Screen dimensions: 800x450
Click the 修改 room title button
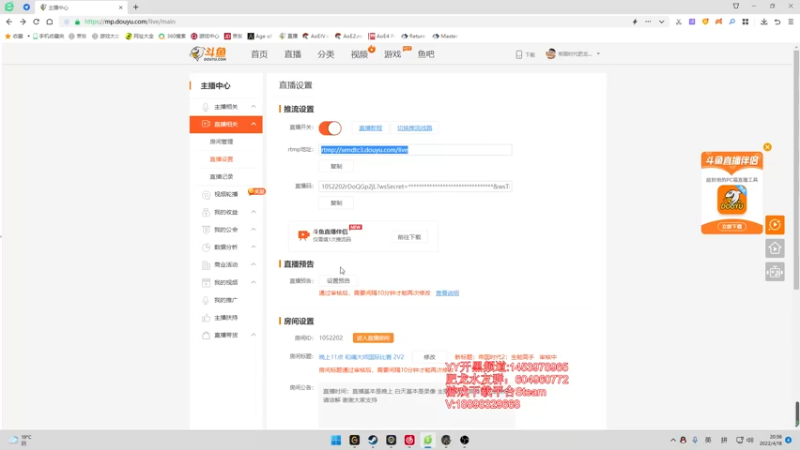coord(430,357)
